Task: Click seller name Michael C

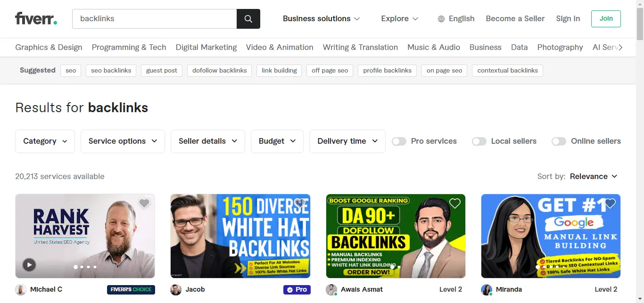Action: tap(46, 289)
